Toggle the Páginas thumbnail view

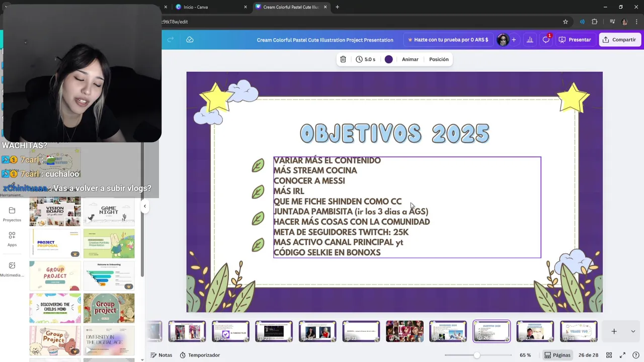557,355
